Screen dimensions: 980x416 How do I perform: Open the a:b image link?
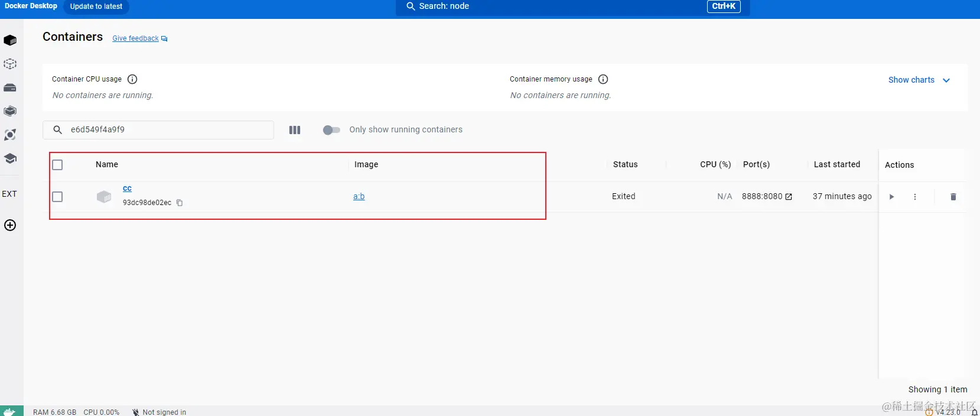click(x=359, y=196)
